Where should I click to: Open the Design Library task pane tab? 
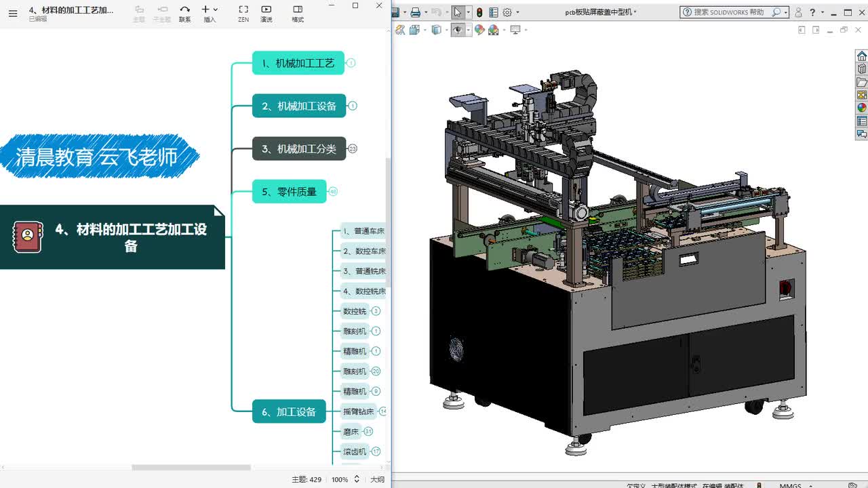coord(862,69)
